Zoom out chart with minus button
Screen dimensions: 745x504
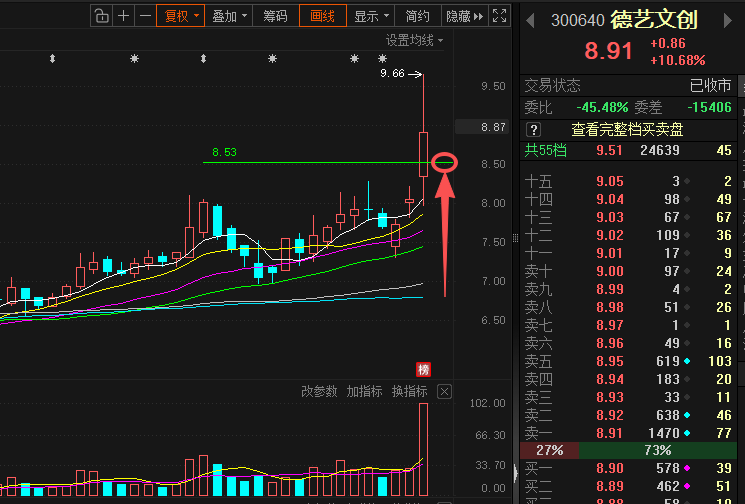[145, 16]
